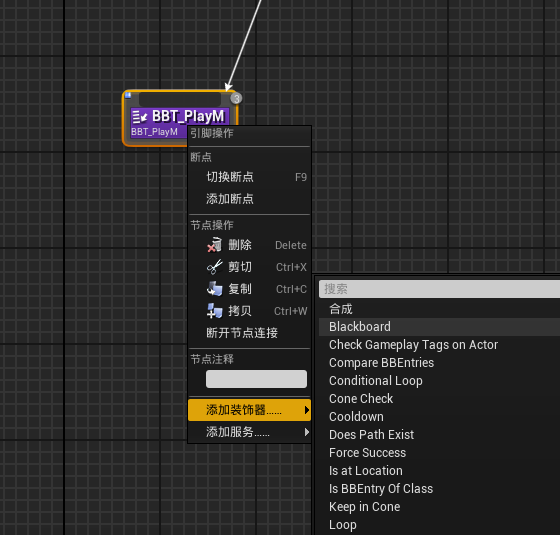The image size is (560, 535).
Task: Add Check Gameplay Tags on Actor decorator
Action: pyautogui.click(x=439, y=345)
